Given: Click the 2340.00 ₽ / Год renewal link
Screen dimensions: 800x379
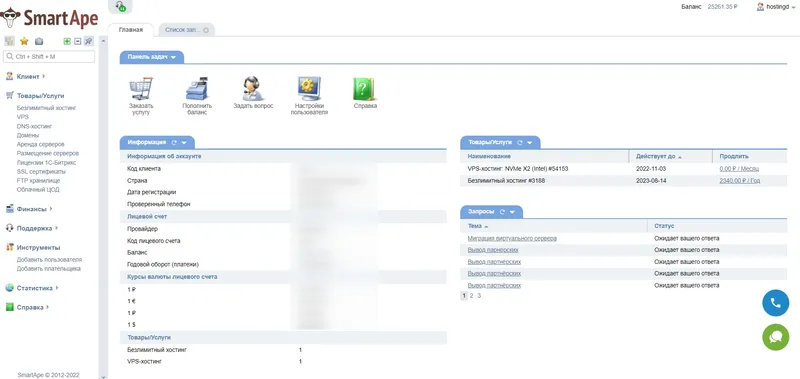Looking at the screenshot, I should coord(740,181).
